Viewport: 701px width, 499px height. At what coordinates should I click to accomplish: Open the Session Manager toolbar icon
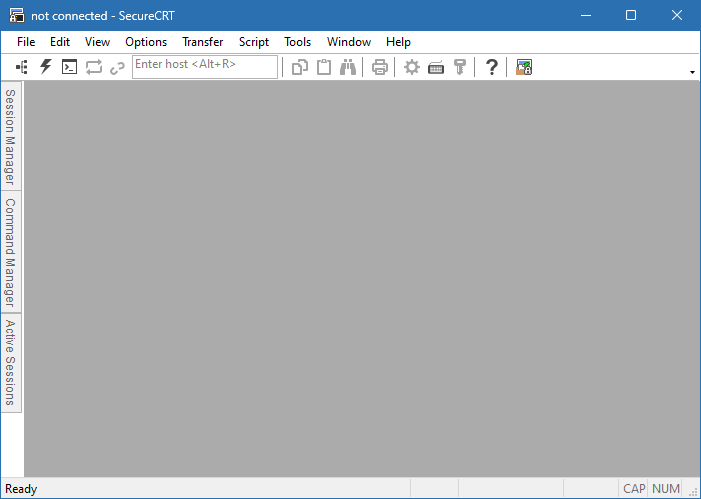pos(22,67)
